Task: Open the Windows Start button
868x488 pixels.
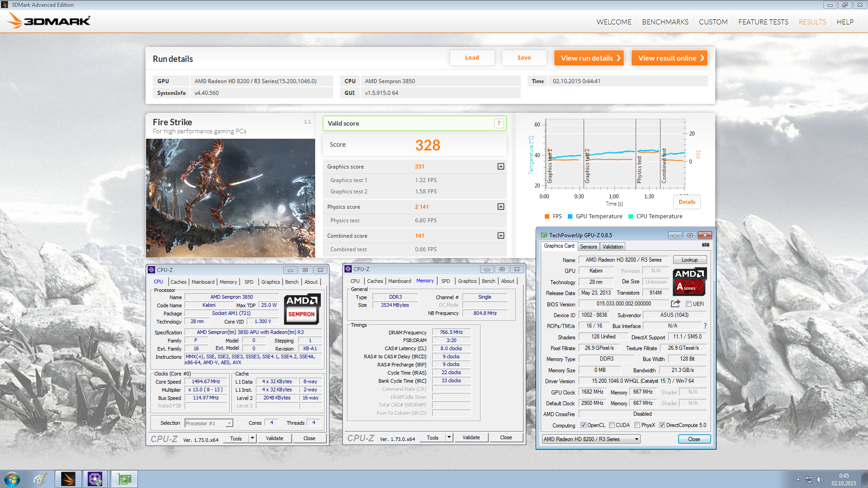Action: pos(12,479)
